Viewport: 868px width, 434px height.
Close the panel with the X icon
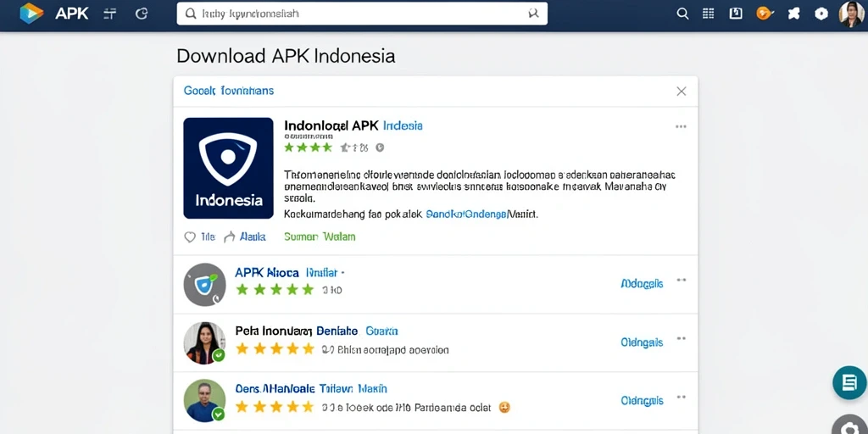pos(682,92)
